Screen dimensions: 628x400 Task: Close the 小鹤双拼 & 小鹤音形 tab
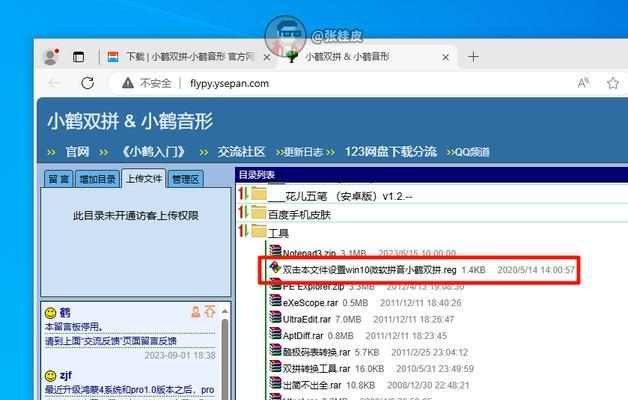tap(445, 58)
